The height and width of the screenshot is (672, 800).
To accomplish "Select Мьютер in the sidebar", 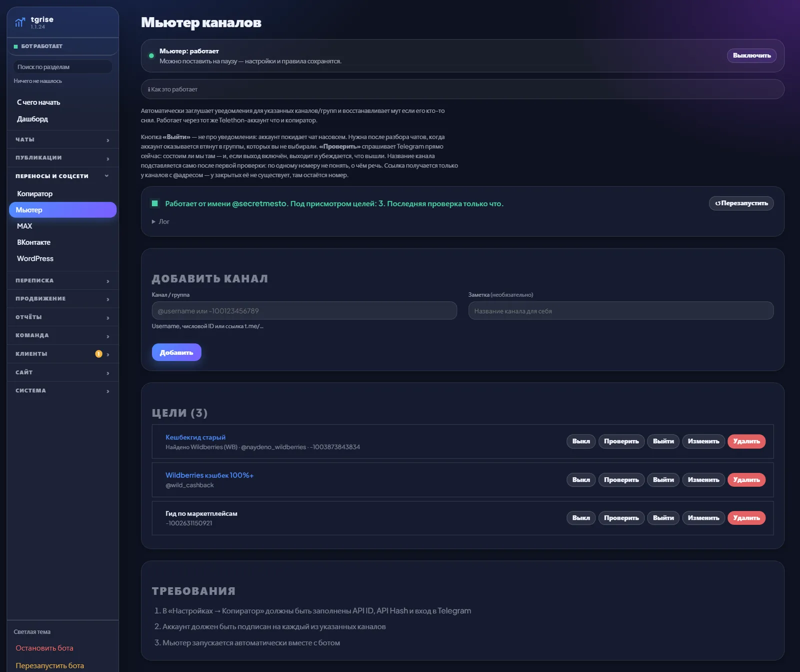I will coord(62,210).
